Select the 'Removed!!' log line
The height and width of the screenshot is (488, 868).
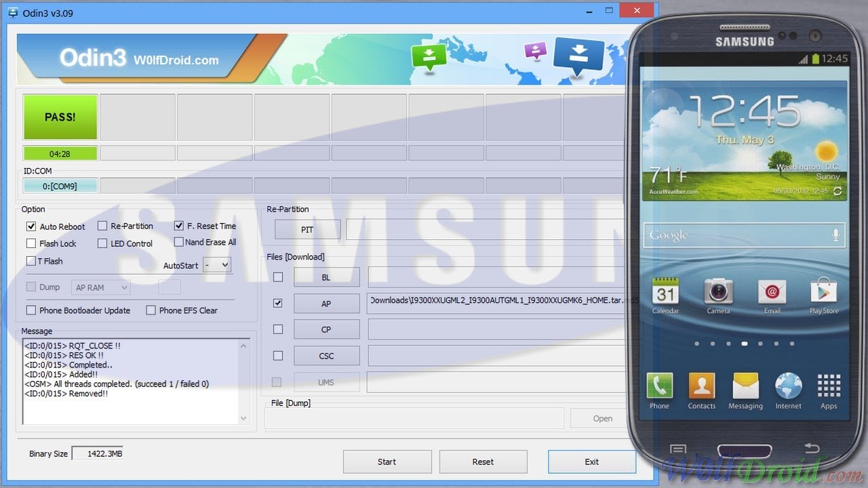coord(66,393)
